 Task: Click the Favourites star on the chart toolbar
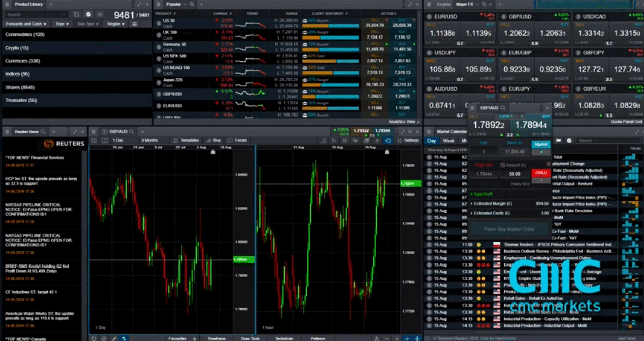click(194, 338)
